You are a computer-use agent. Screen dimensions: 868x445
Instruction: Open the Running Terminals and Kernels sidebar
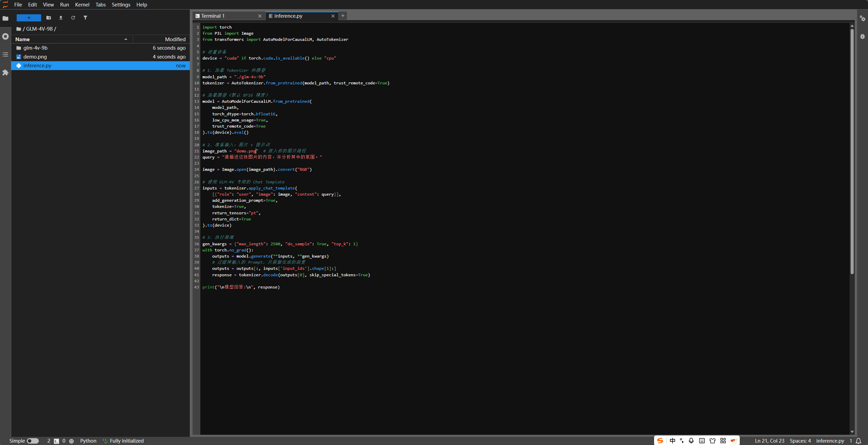[5, 36]
